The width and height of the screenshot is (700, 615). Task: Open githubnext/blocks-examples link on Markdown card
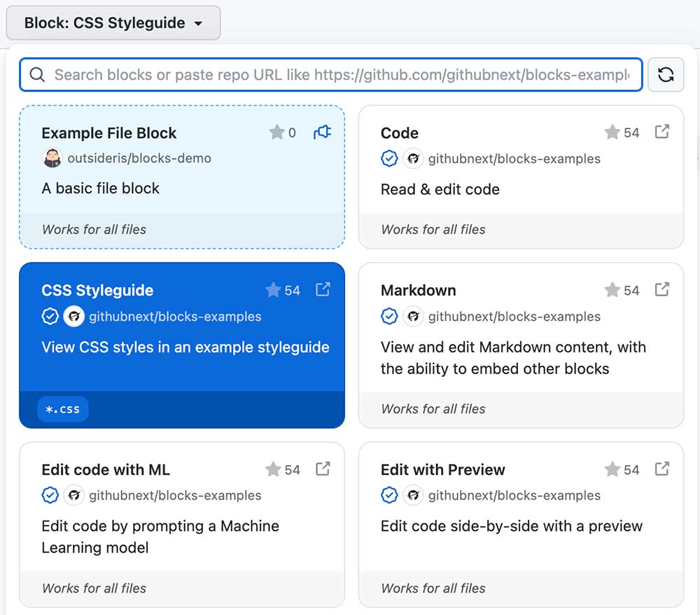pos(514,316)
